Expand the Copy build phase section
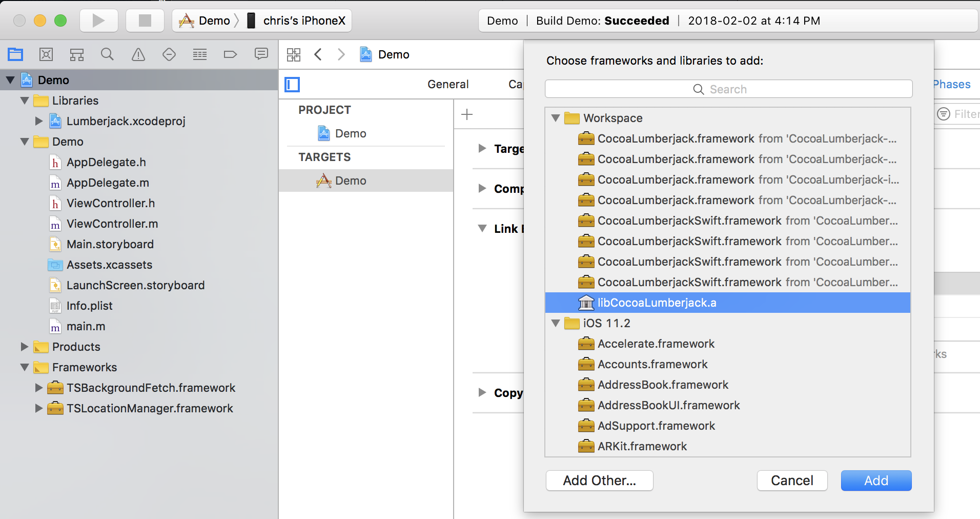This screenshot has width=980, height=519. pos(482,392)
